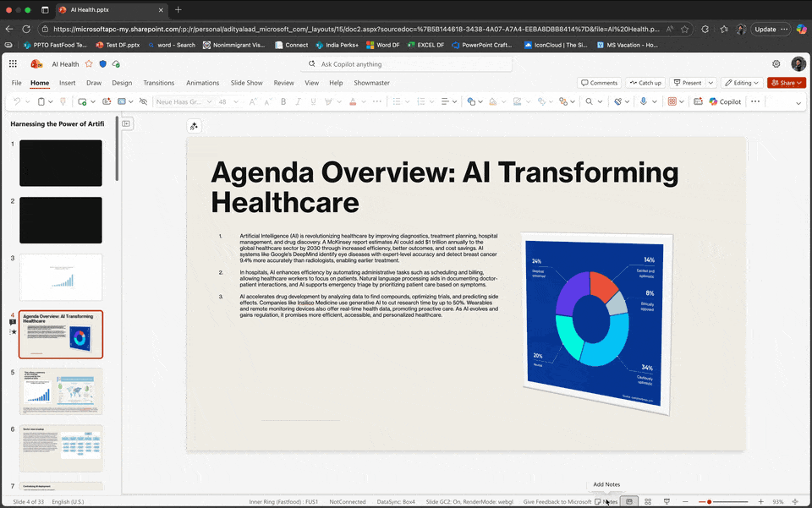Open the Editing mode dropdown

742,83
